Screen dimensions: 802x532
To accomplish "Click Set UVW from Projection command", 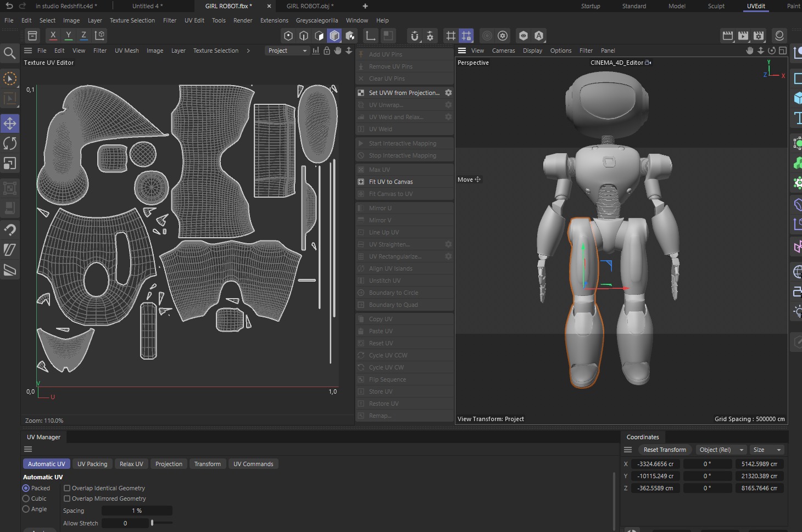I will pos(404,93).
